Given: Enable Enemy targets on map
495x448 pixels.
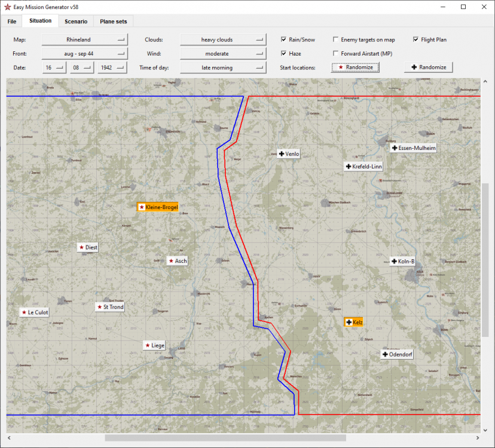Looking at the screenshot, I should [x=335, y=39].
